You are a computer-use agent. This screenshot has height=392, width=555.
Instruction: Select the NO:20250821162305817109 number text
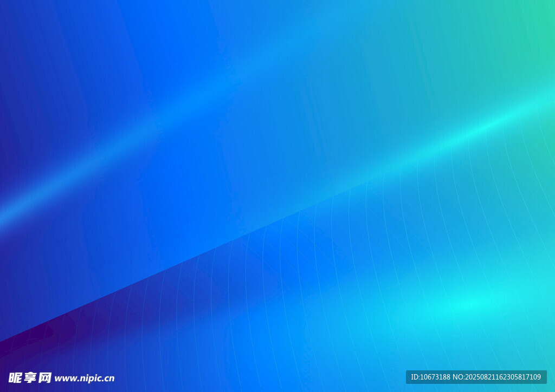pos(496,377)
